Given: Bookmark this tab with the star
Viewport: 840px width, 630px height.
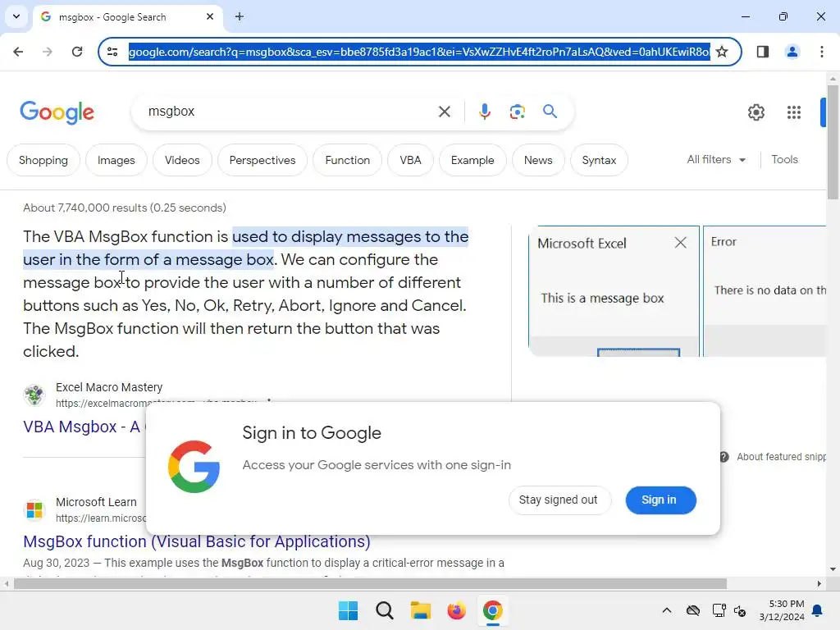Looking at the screenshot, I should [722, 52].
